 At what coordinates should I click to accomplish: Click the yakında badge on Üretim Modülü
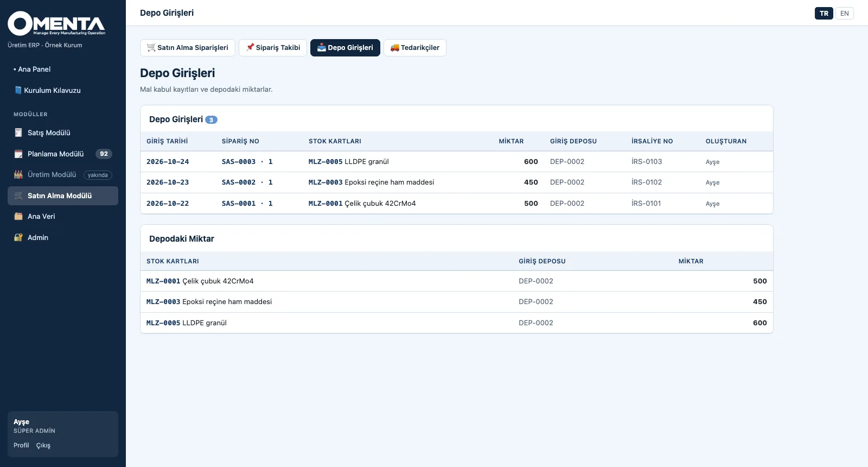click(x=98, y=175)
